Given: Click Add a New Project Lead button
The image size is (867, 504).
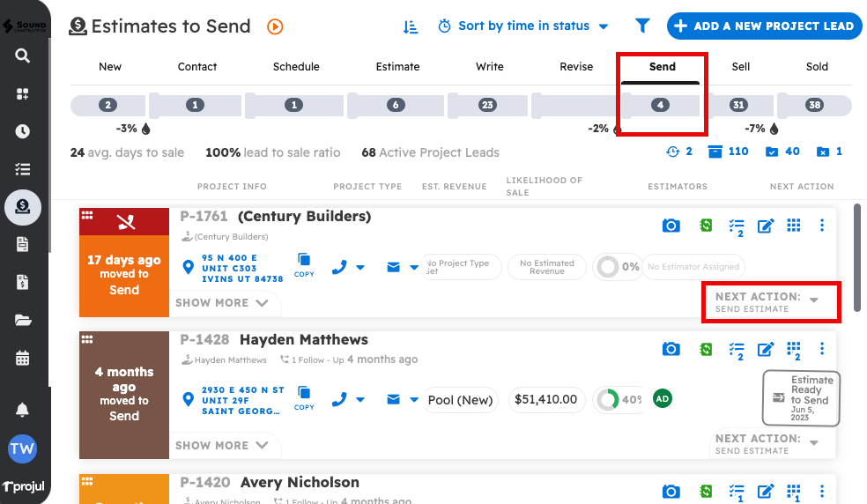Looking at the screenshot, I should click(x=764, y=26).
